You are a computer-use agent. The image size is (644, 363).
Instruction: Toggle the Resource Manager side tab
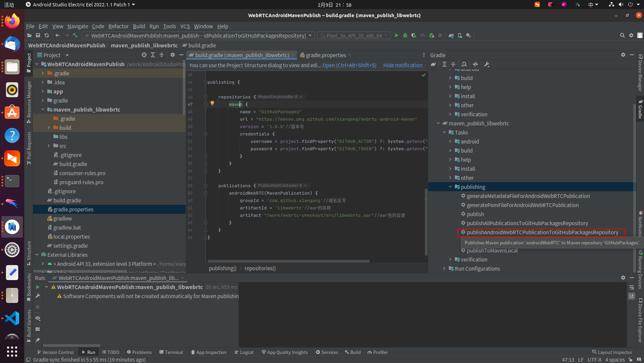coord(29,102)
